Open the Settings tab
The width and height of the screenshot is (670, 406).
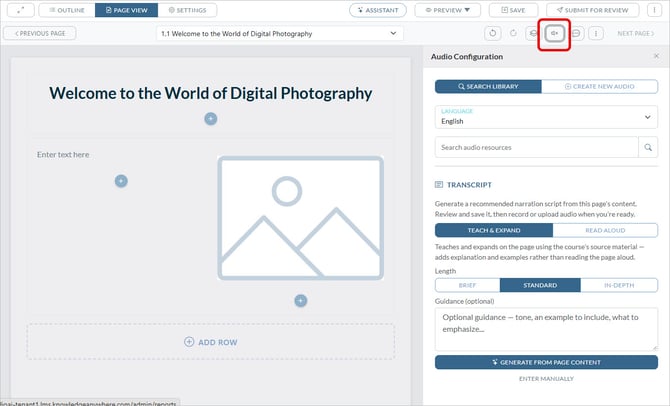click(x=187, y=10)
